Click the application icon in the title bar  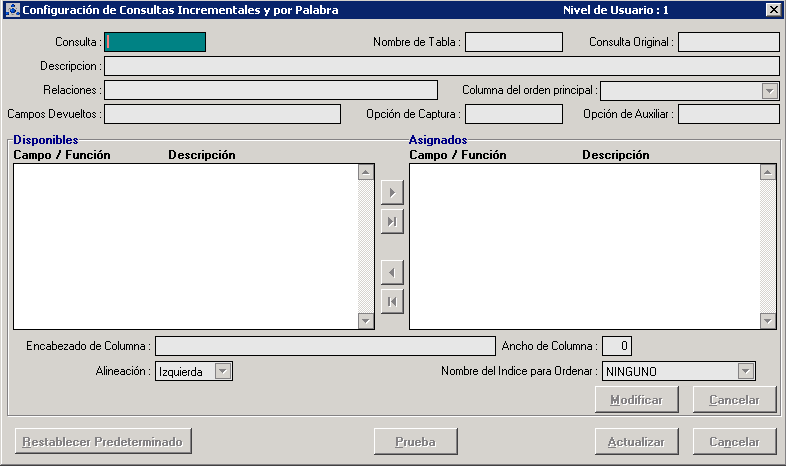pyautogui.click(x=11, y=10)
